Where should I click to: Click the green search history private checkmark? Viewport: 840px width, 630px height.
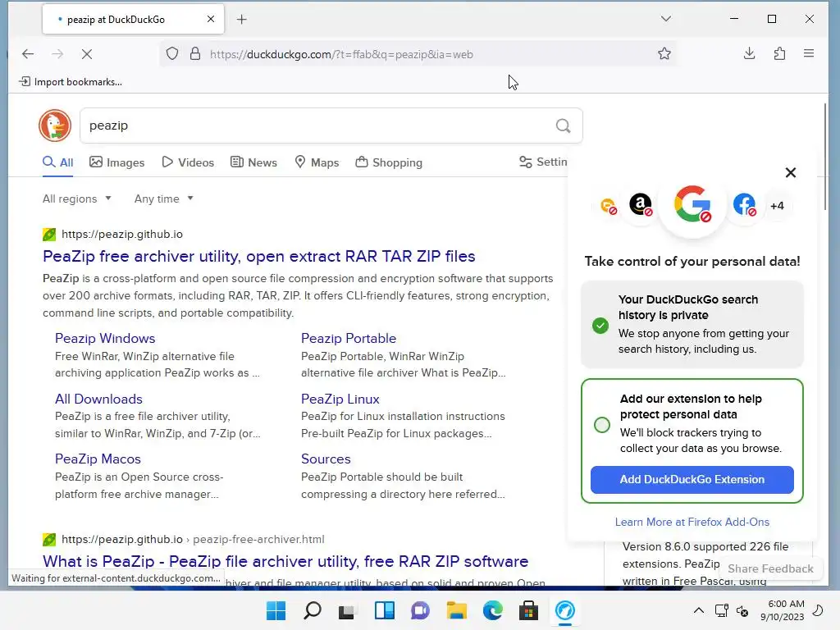coord(600,325)
